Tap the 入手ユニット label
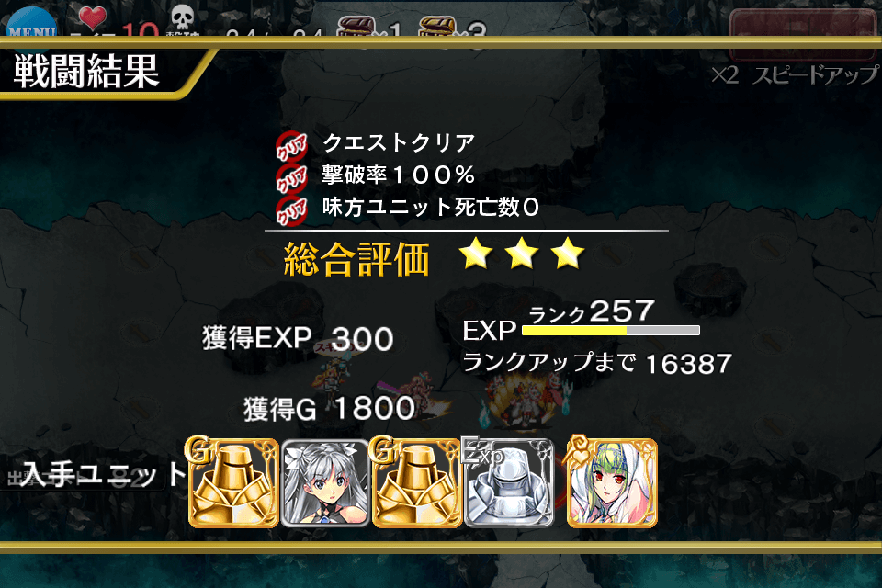 tap(104, 474)
